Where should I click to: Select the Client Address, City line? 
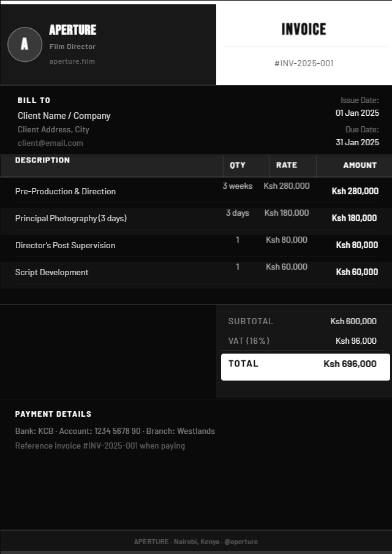[53, 129]
